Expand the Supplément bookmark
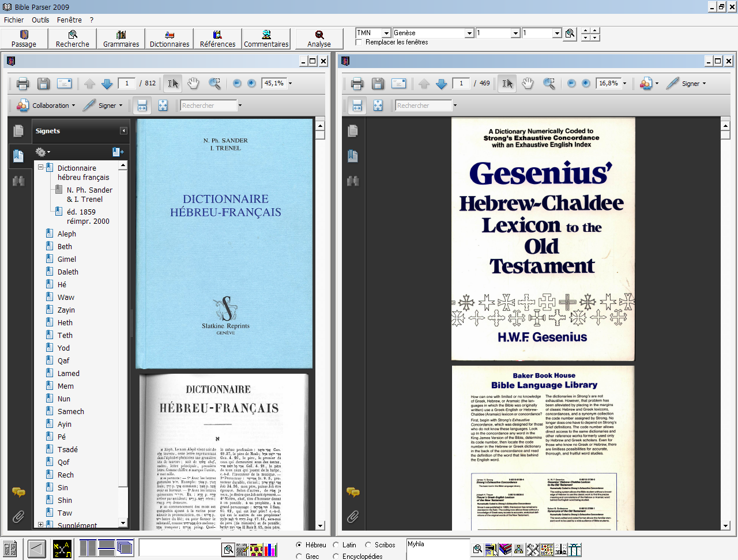This screenshot has width=738, height=560. pyautogui.click(x=40, y=525)
